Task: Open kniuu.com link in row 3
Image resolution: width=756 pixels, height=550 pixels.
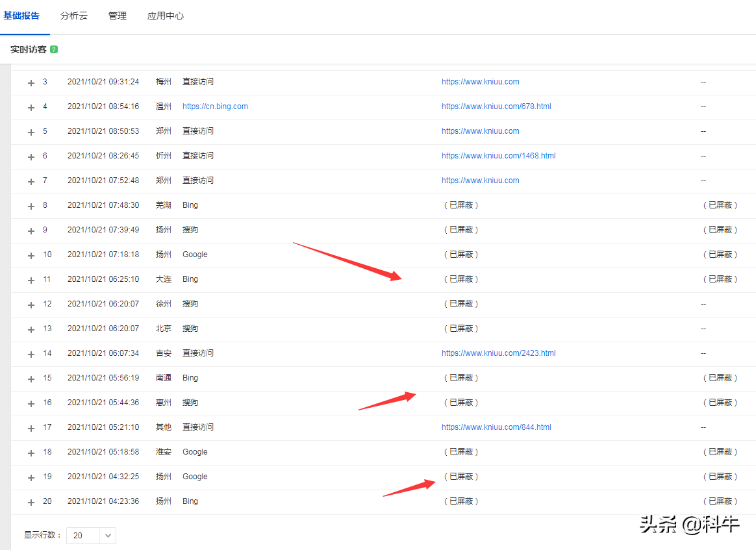Action: (x=480, y=82)
